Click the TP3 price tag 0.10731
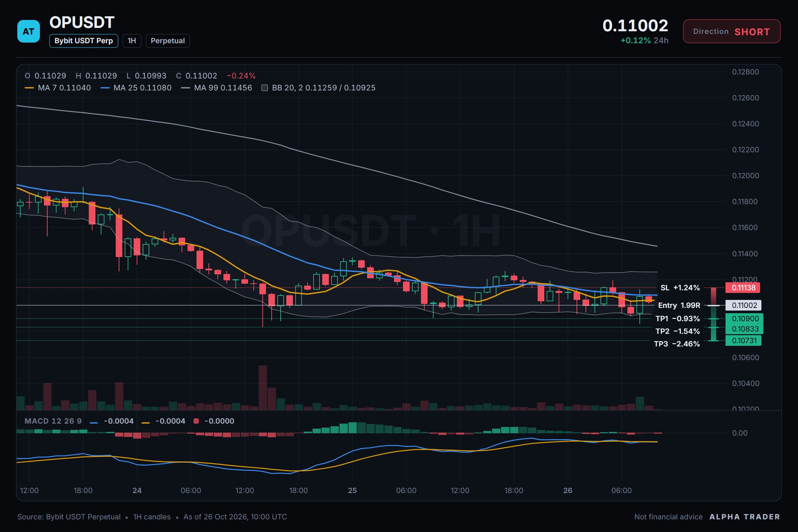The width and height of the screenshot is (798, 532). pyautogui.click(x=743, y=340)
